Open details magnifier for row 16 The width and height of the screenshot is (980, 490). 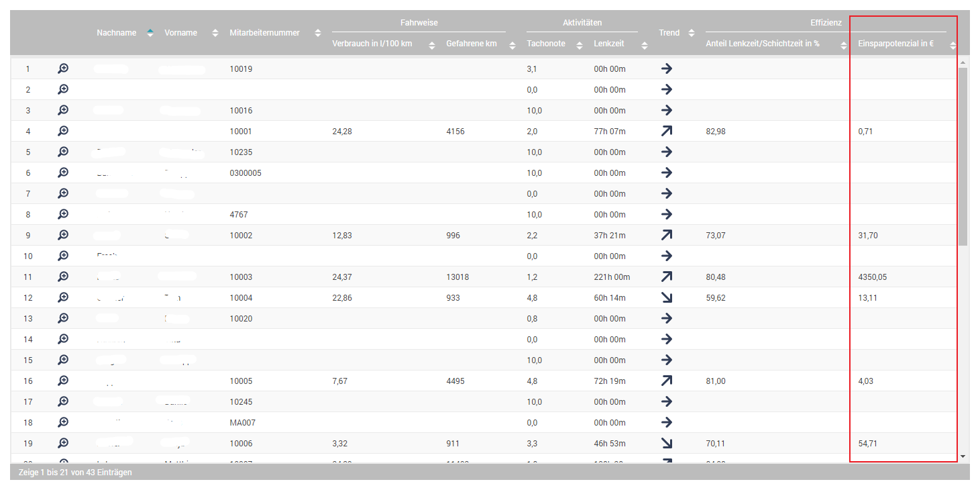pyautogui.click(x=63, y=381)
